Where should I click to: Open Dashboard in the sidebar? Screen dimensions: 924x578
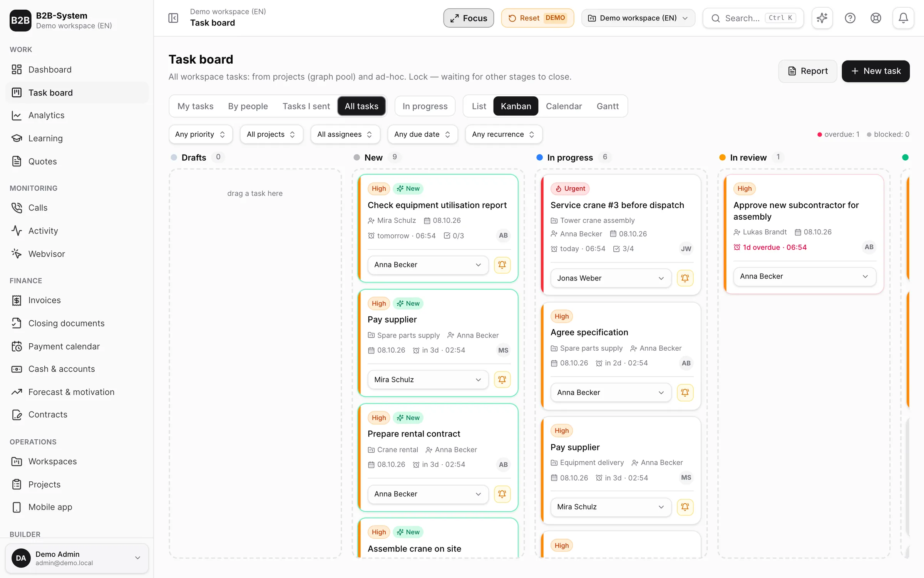pyautogui.click(x=77, y=69)
